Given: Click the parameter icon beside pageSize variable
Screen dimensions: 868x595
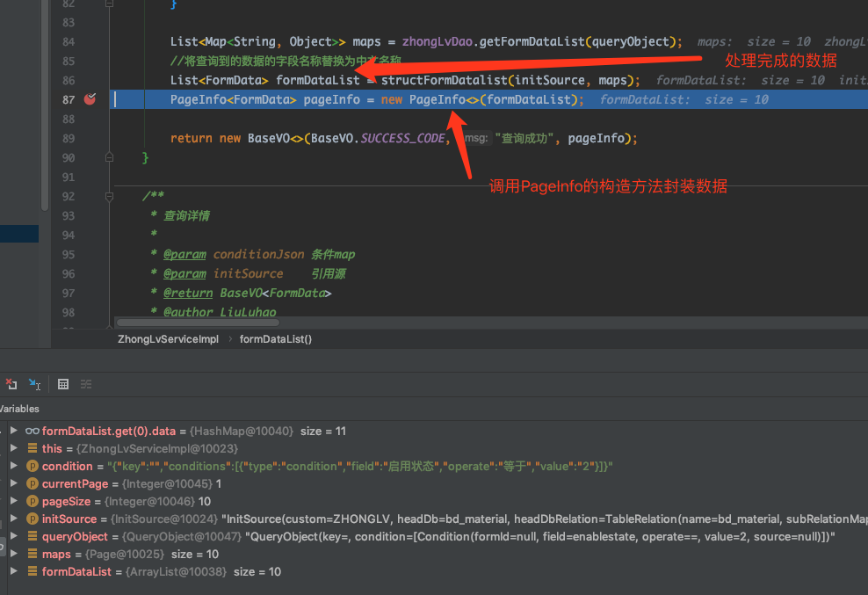Looking at the screenshot, I should click(x=33, y=501).
